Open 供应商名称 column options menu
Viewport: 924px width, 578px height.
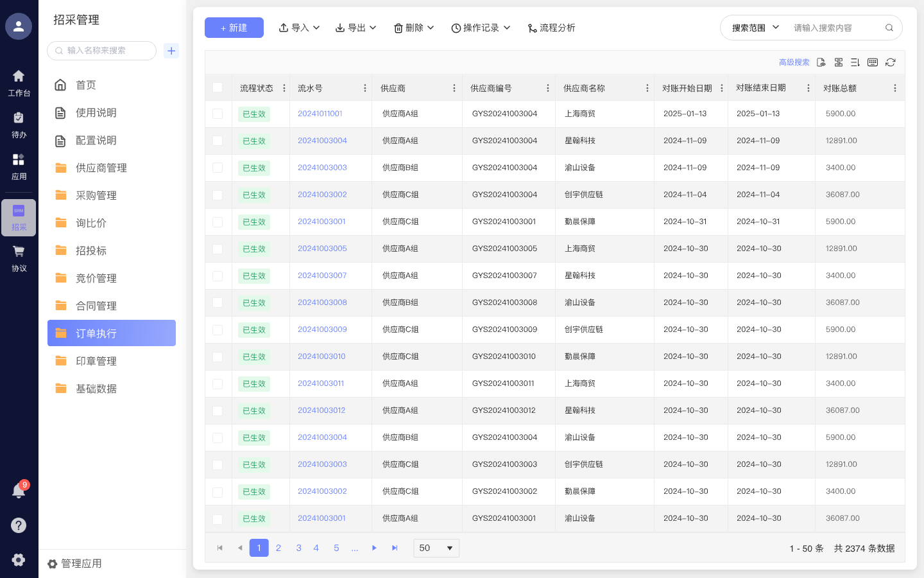coord(647,88)
